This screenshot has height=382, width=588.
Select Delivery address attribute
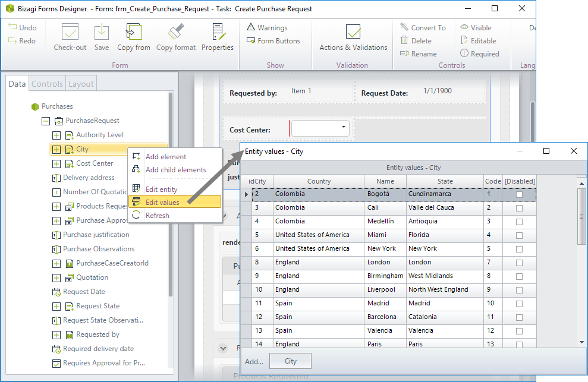(x=89, y=178)
